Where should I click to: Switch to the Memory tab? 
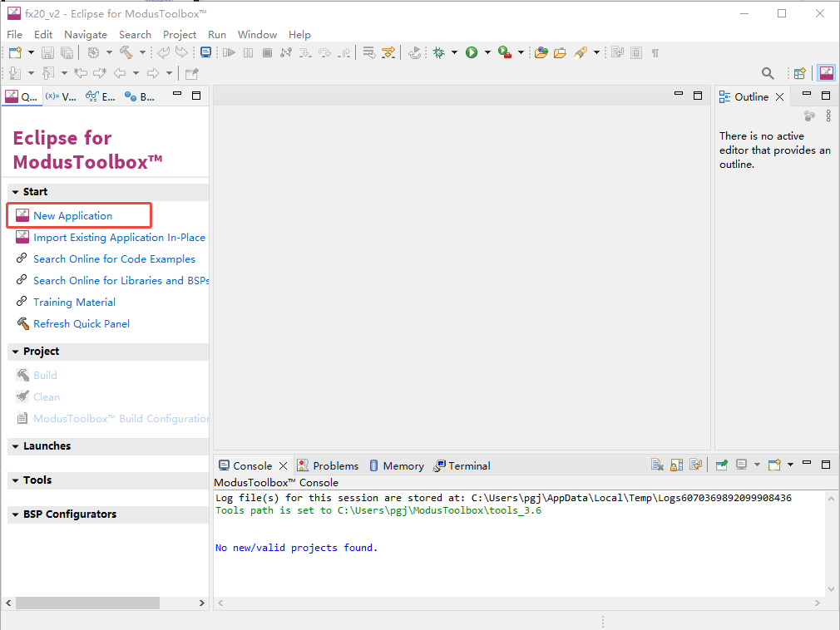(x=397, y=465)
